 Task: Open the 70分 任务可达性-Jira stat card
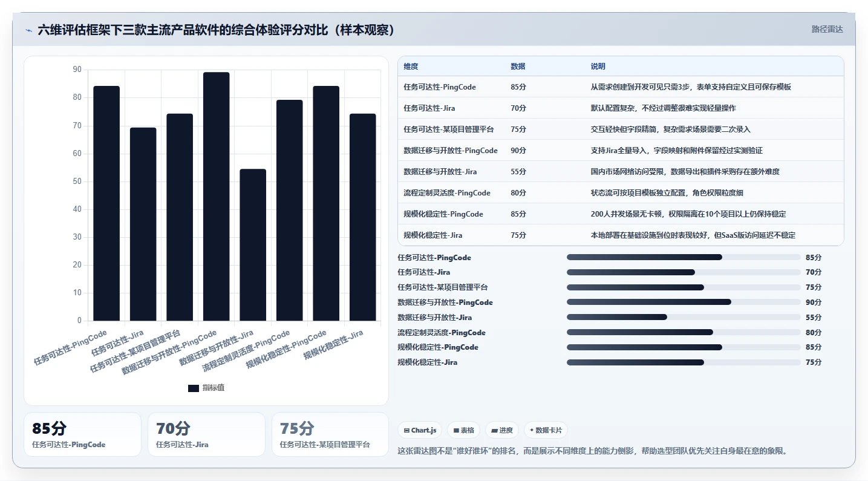click(206, 434)
